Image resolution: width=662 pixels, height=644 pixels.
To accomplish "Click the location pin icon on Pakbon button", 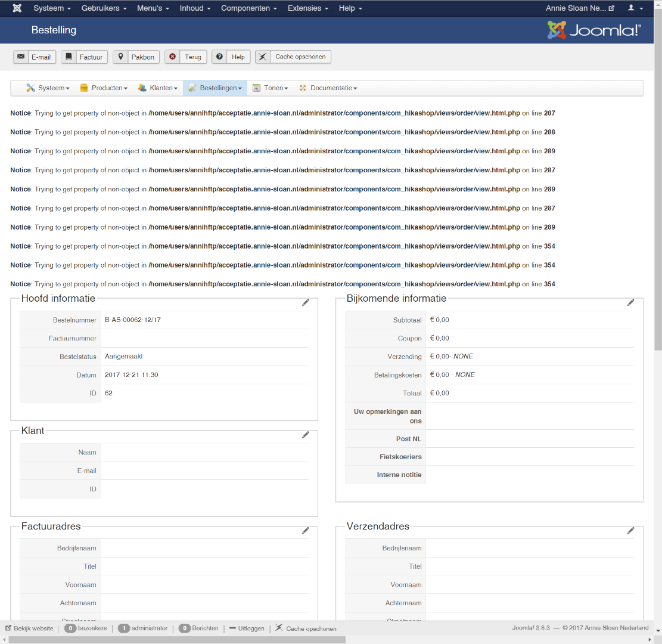I will (120, 57).
